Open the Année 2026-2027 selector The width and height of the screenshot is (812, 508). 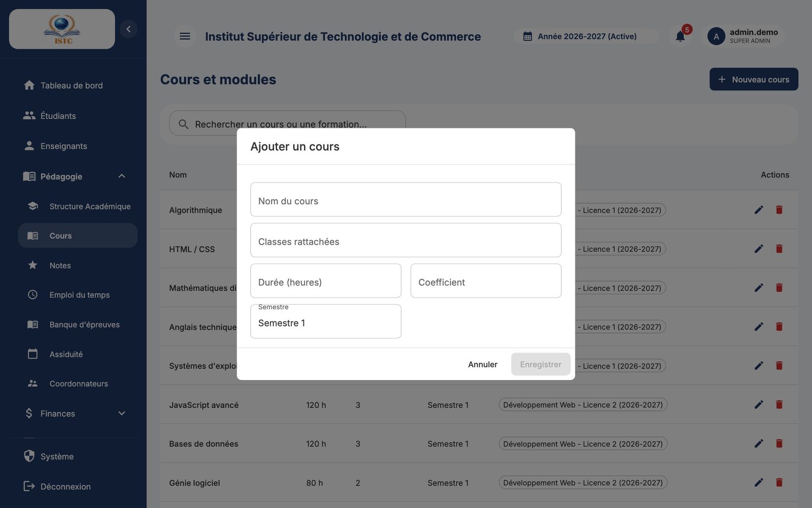click(586, 36)
